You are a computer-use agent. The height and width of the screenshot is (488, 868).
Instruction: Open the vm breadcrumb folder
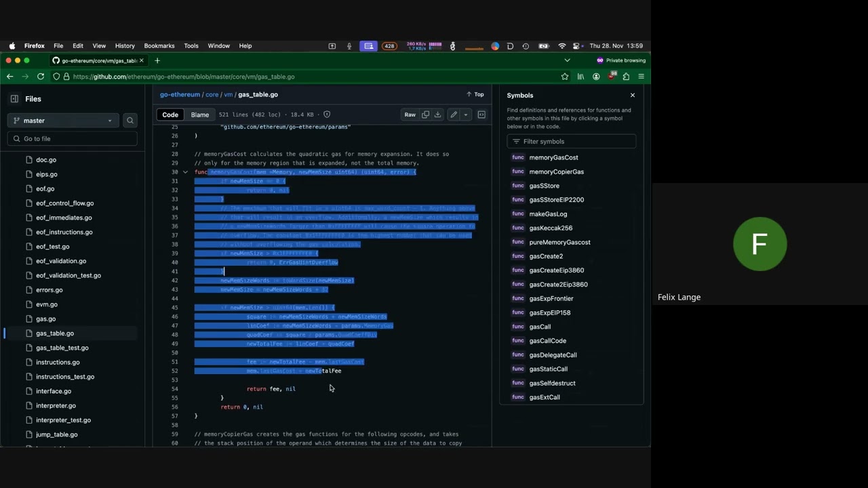pyautogui.click(x=229, y=95)
